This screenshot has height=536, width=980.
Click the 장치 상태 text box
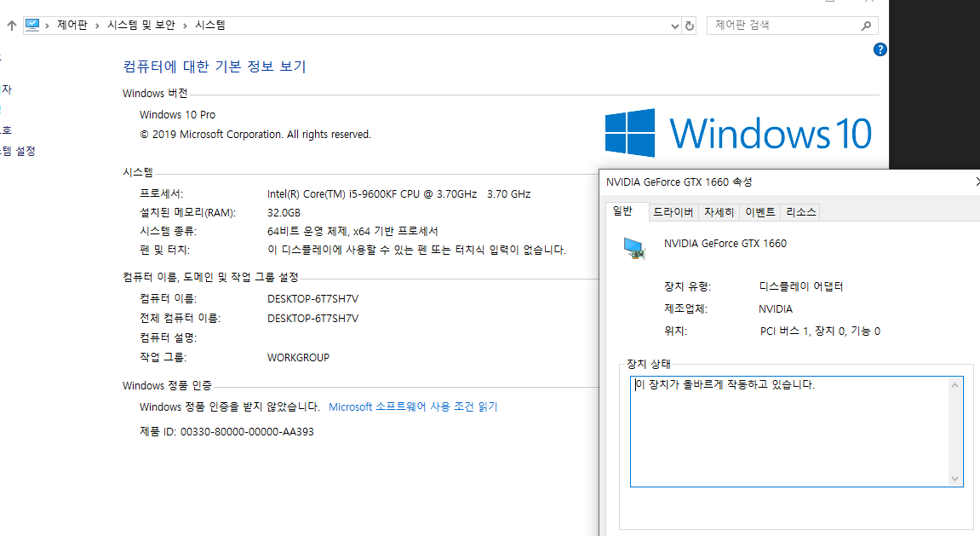point(796,431)
